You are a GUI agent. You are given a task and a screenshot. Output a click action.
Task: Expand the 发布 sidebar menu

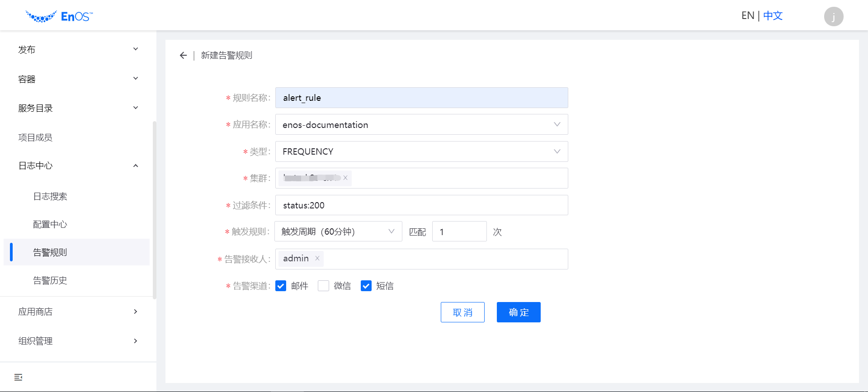(x=77, y=49)
